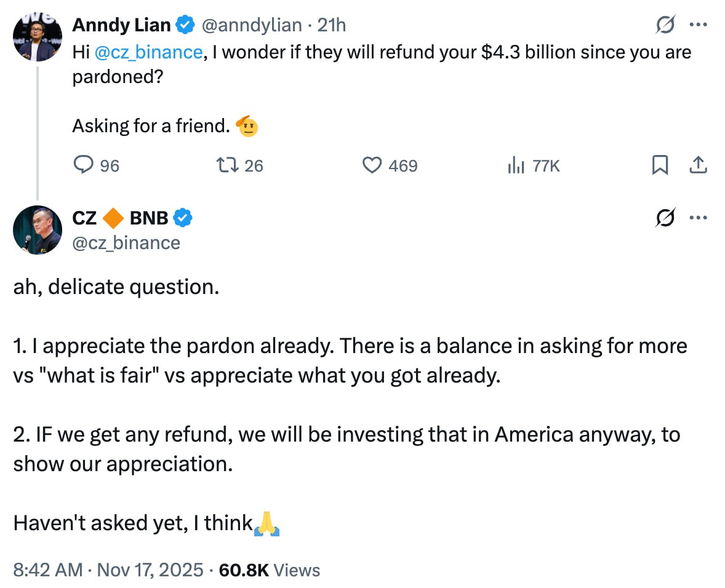Open Anndy Lian's profile picture
The image size is (725, 588).
click(38, 37)
